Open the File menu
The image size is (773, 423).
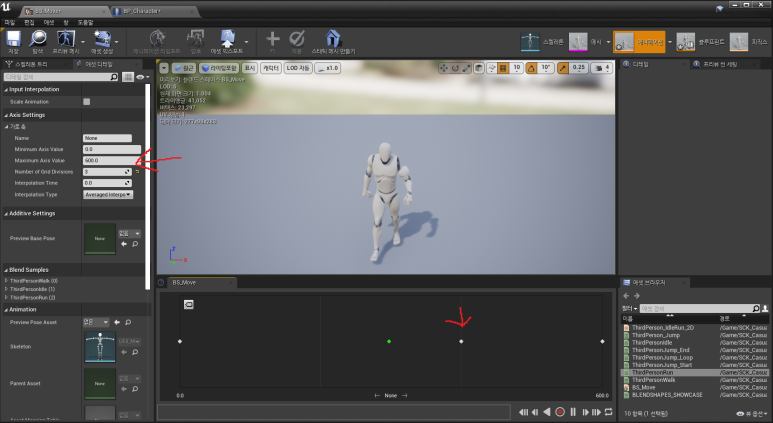9,22
